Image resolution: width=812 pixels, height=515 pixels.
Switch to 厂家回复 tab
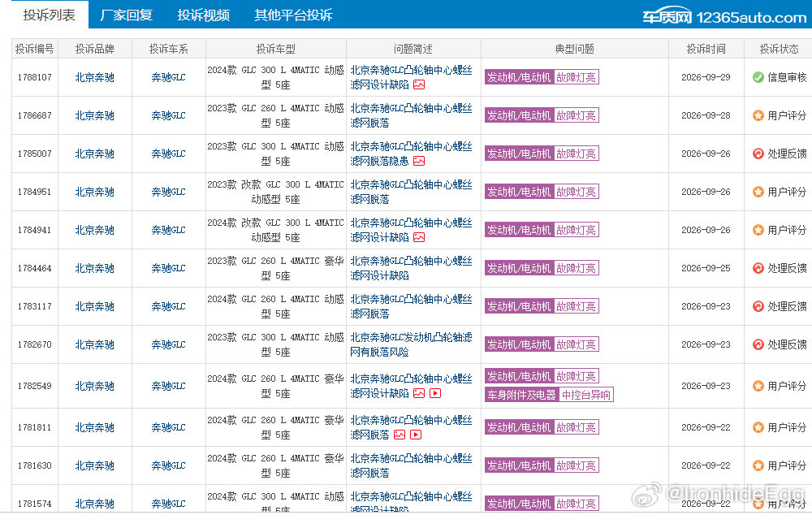[126, 15]
